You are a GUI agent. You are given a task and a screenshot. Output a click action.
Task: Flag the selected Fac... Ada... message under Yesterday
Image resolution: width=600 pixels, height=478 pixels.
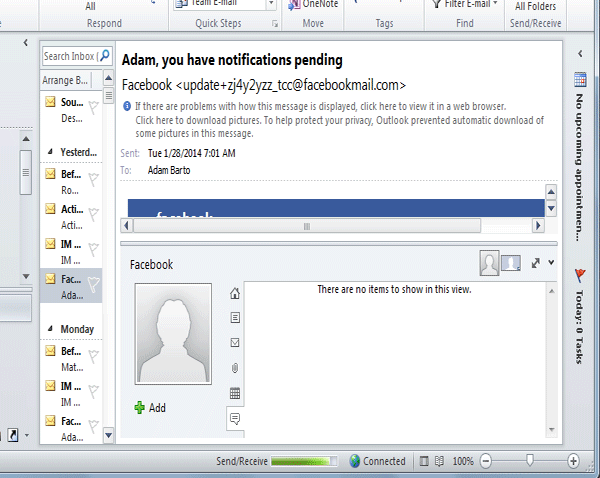(x=93, y=284)
